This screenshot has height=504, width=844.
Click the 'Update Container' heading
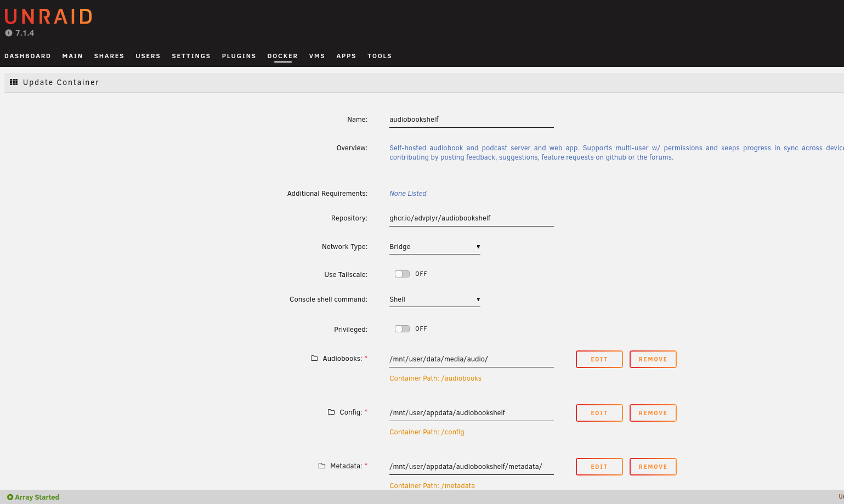coord(61,82)
